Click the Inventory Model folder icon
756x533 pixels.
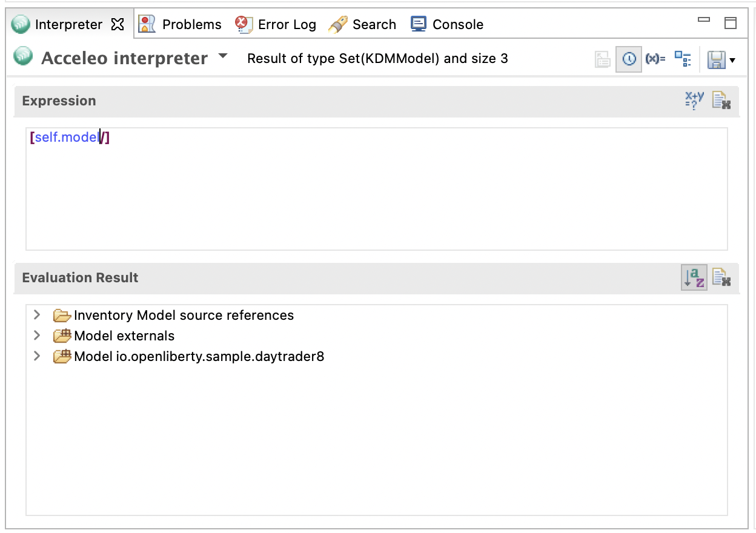(62, 316)
